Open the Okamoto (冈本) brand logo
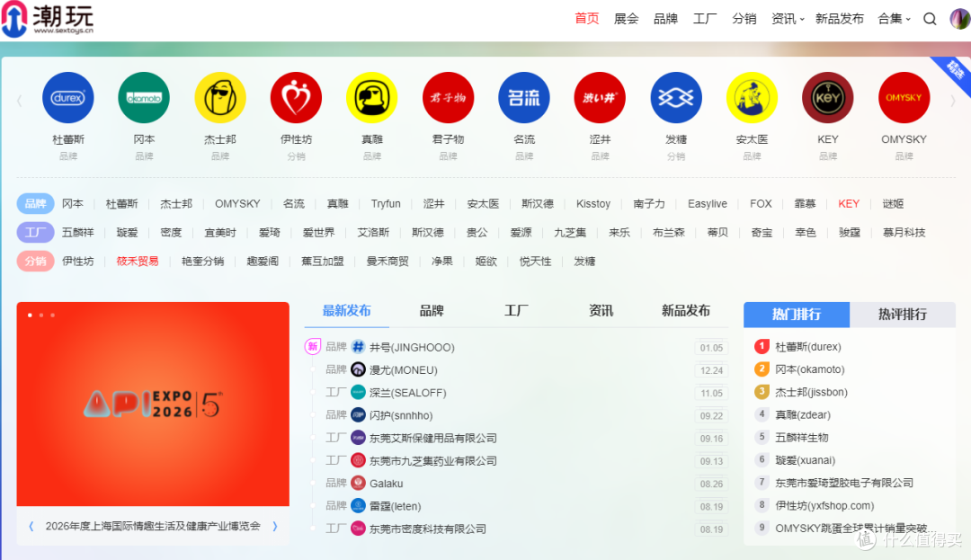 (144, 98)
